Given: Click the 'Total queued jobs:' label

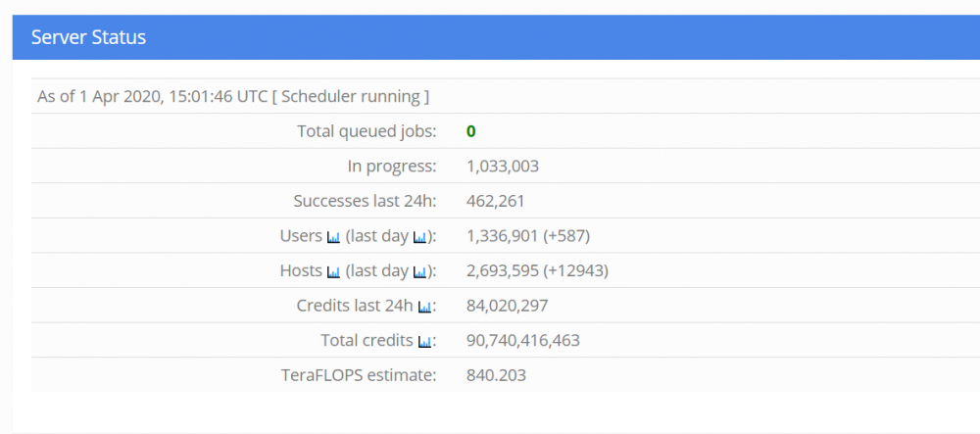Looking at the screenshot, I should 367,131.
